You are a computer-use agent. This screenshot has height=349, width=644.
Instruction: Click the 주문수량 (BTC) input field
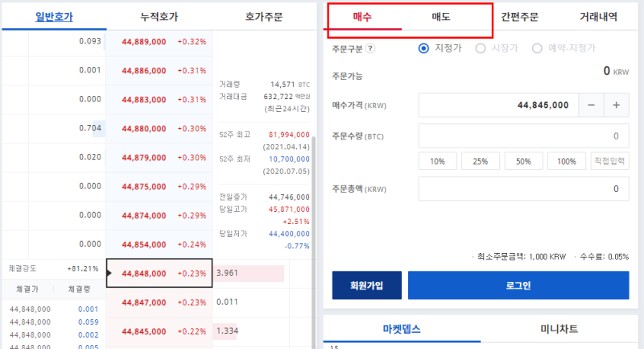click(524, 136)
